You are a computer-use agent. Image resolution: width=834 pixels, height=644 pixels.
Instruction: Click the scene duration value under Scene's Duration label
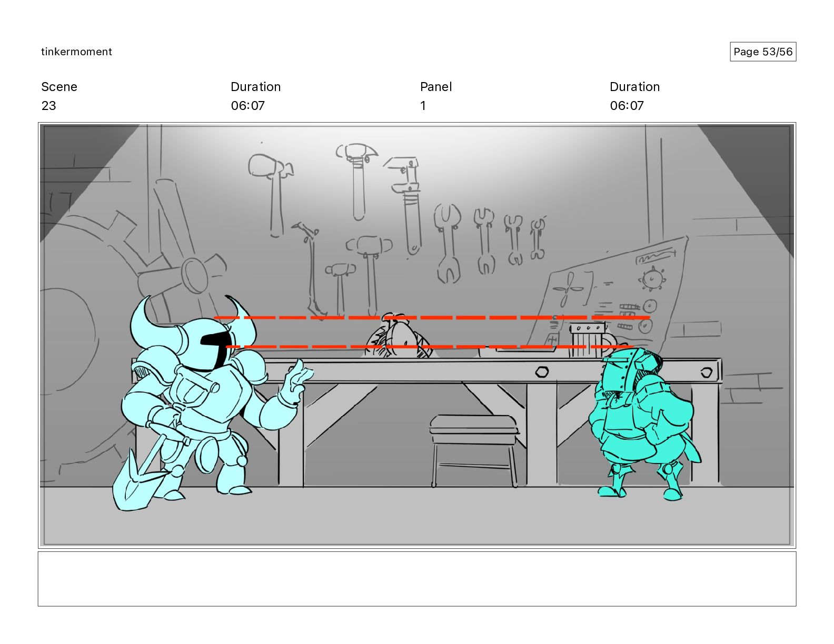coord(248,106)
